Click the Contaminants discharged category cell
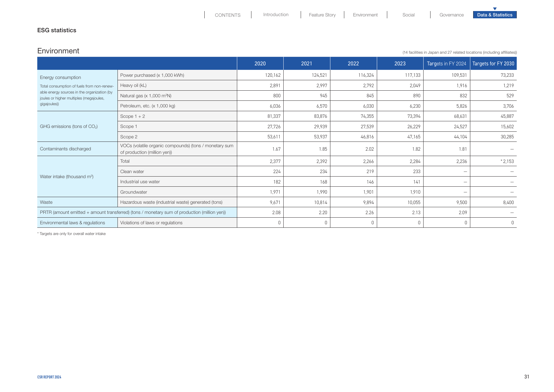This screenshot has height=392, width=554. 77,149
